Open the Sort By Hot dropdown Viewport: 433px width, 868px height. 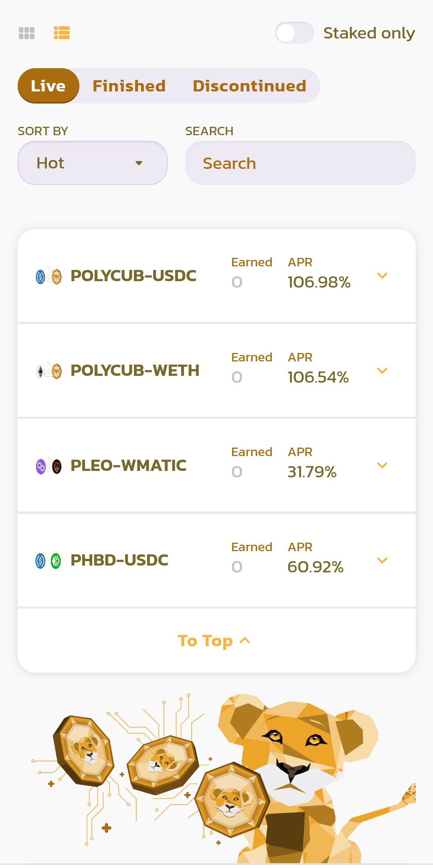pos(93,163)
